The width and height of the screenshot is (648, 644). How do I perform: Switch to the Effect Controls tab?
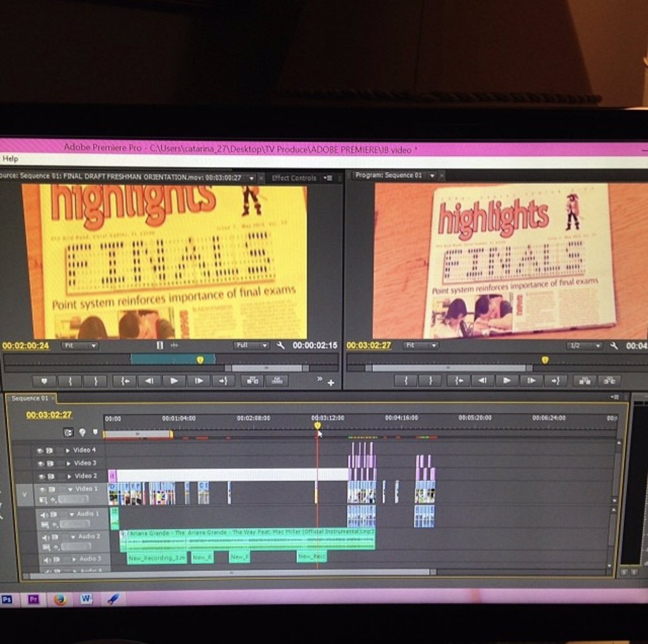(294, 178)
